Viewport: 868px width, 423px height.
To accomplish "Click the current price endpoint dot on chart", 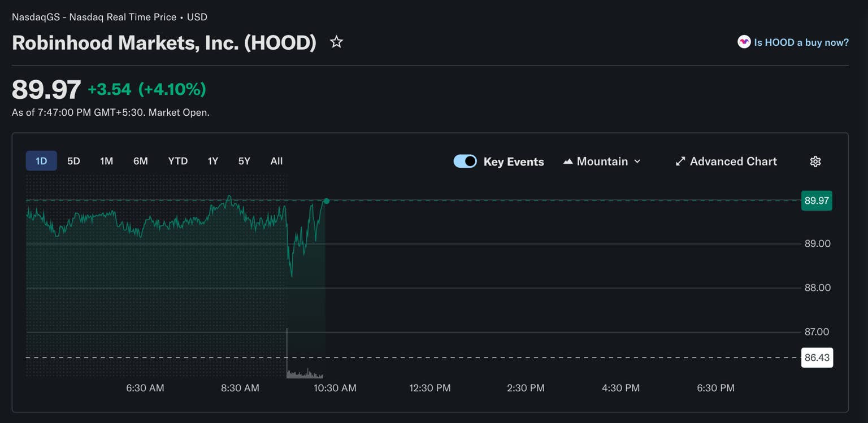I will click(x=326, y=201).
